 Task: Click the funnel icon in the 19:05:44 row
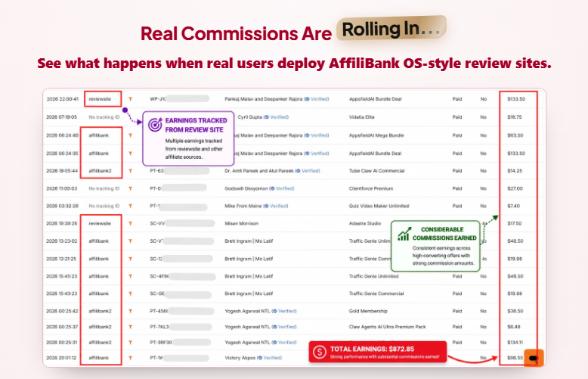tap(131, 171)
